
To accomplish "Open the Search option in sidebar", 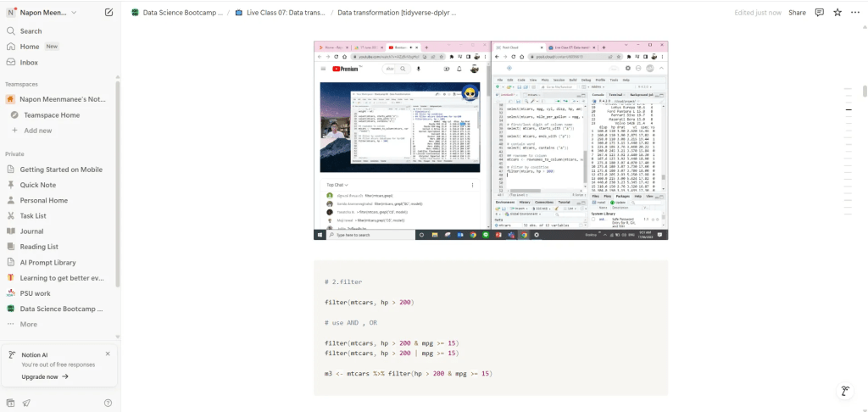I will click(x=31, y=31).
